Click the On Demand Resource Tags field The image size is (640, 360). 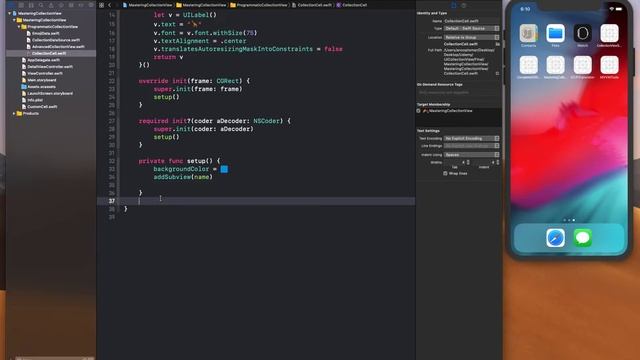(x=458, y=93)
